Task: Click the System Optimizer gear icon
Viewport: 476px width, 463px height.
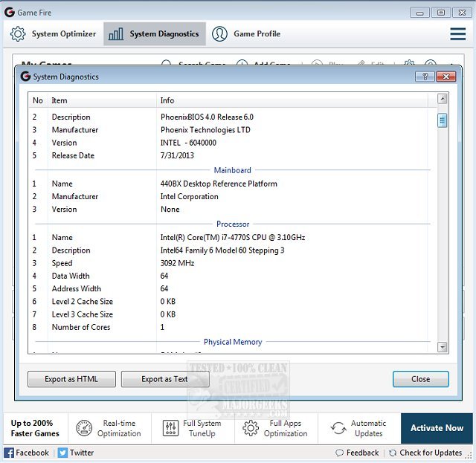Action: click(18, 33)
